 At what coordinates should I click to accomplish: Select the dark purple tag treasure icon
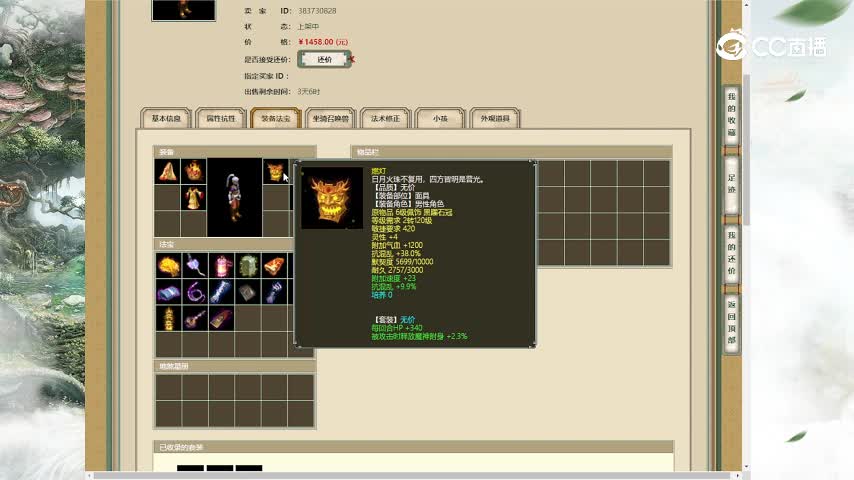click(222, 319)
